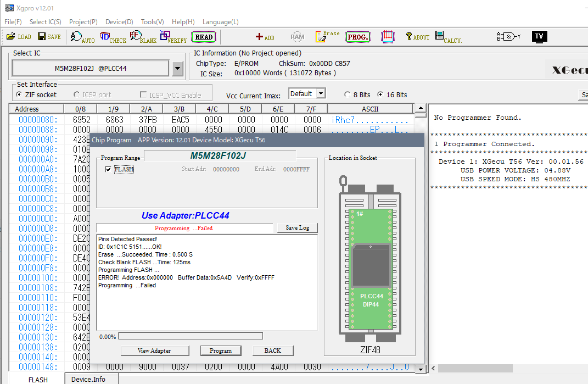Switch to the Device.Info tab
This screenshot has height=384, width=588.
(88, 379)
